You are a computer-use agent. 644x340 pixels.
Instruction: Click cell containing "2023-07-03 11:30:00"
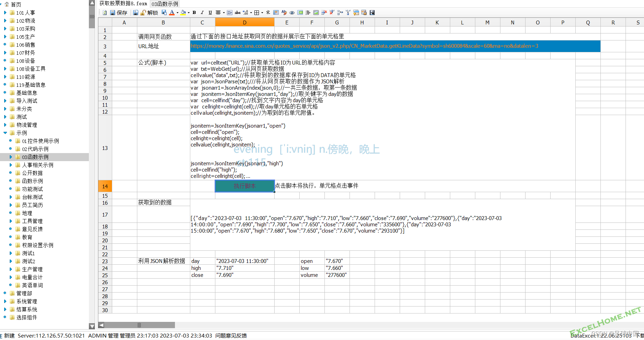click(245, 261)
